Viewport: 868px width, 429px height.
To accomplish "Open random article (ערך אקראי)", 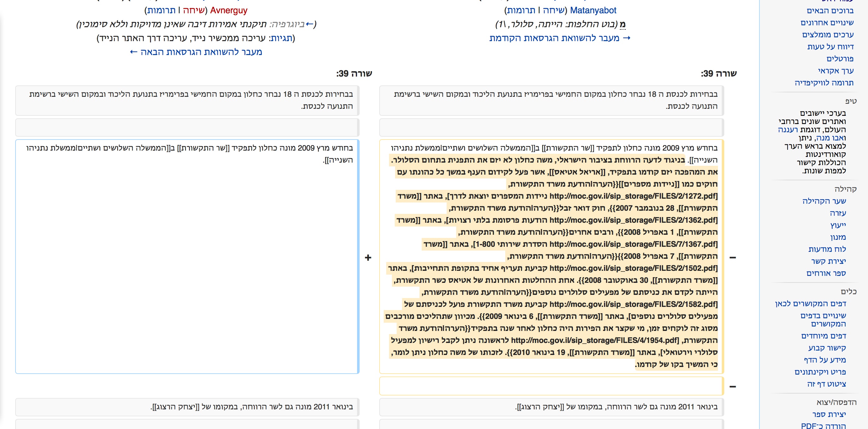I will (835, 71).
